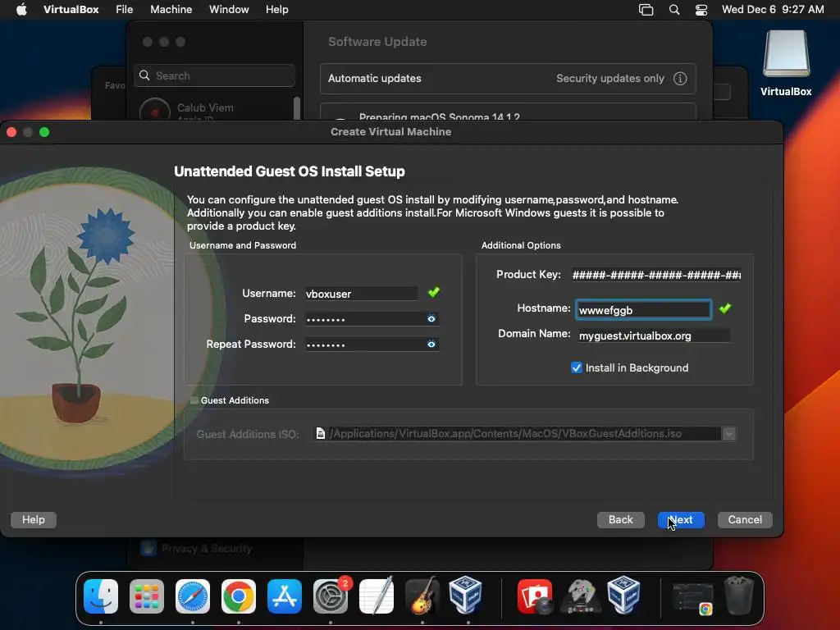
Task: Launch Safari from the dock
Action: point(192,596)
